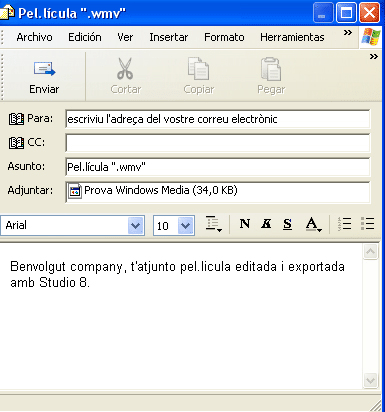Click the Asunto subject field

[218, 167]
